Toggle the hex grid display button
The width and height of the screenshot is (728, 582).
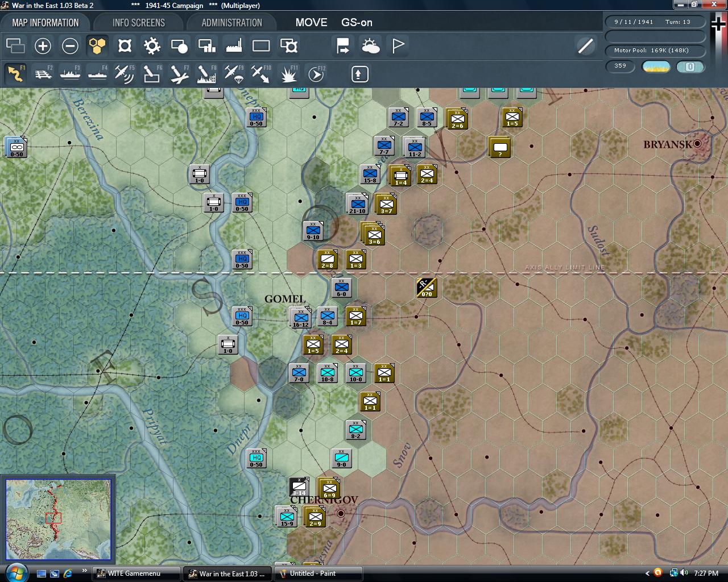97,46
